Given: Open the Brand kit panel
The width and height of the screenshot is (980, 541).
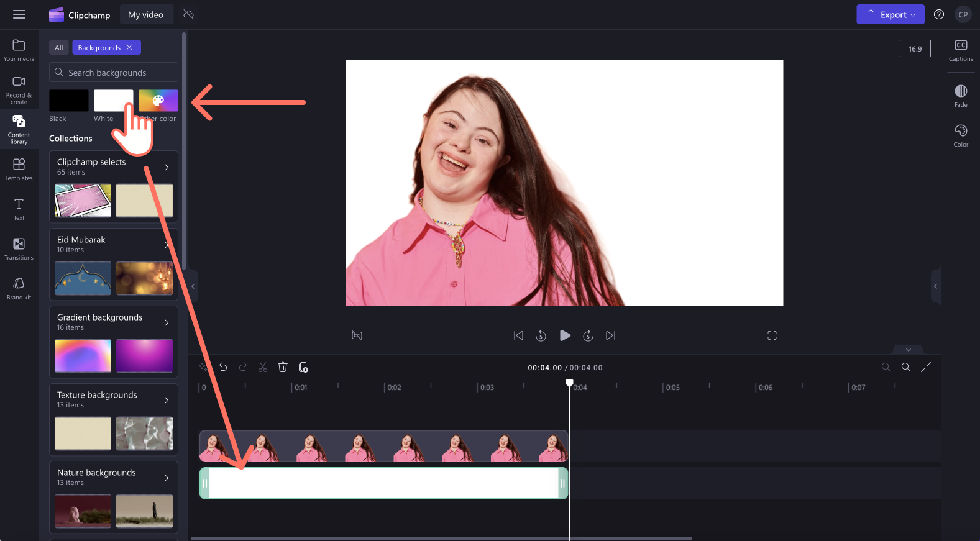Looking at the screenshot, I should tap(19, 288).
